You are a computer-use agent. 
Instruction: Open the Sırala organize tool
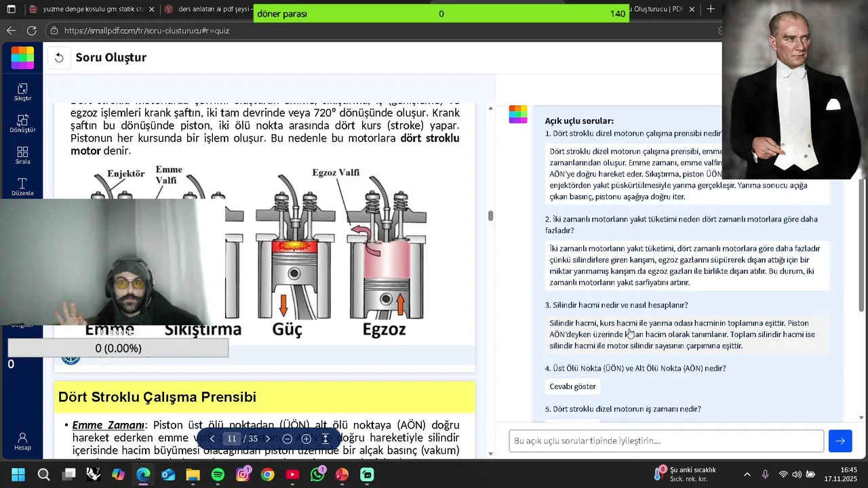[22, 156]
